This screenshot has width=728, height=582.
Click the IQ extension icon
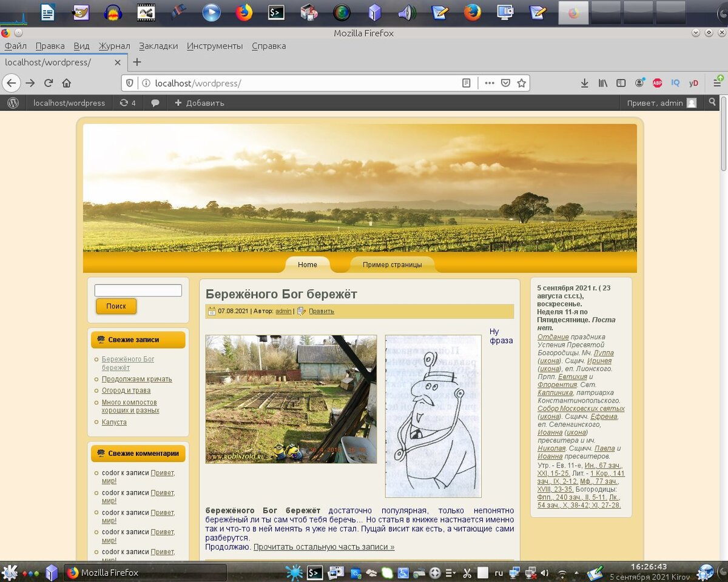click(x=675, y=83)
